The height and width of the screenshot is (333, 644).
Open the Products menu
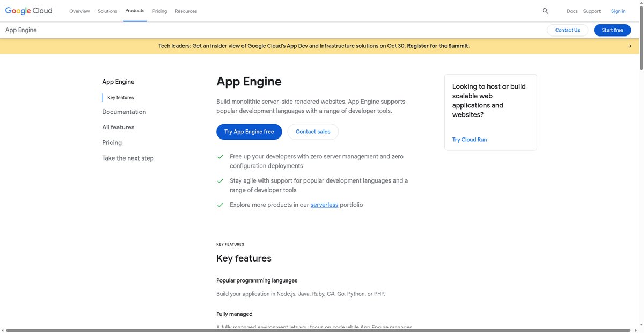pyautogui.click(x=135, y=11)
